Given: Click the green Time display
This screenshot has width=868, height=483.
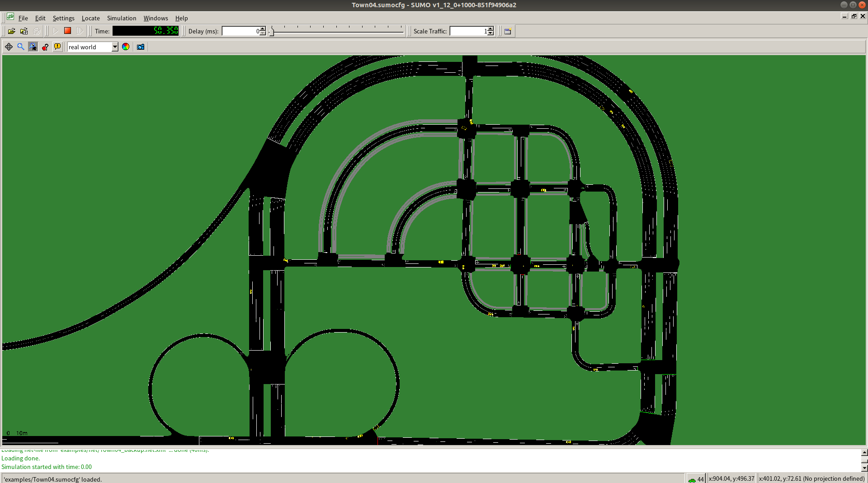Looking at the screenshot, I should [x=146, y=31].
